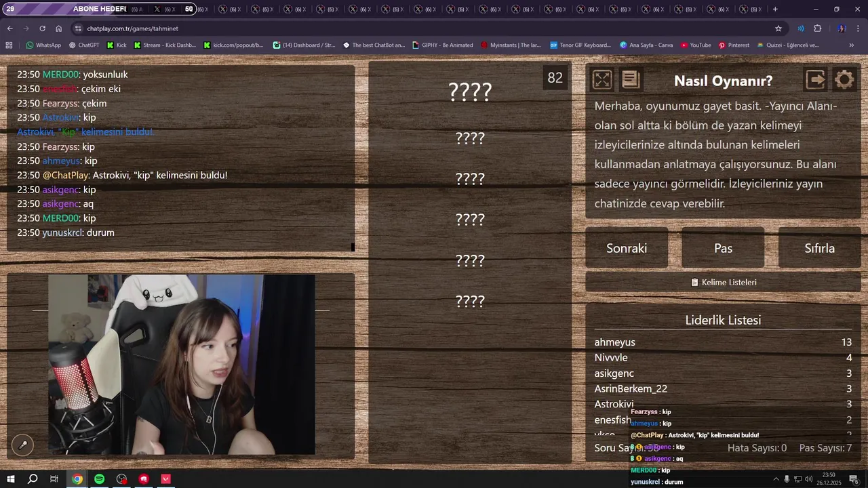The image size is (868, 488).
Task: Click the red app icon in the taskbar
Action: [144, 479]
